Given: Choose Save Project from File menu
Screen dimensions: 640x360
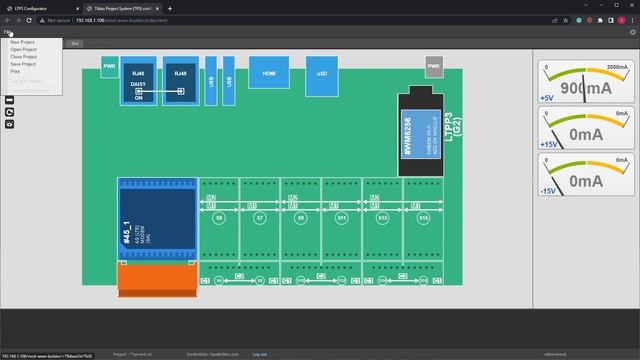Looking at the screenshot, I should coord(23,64).
